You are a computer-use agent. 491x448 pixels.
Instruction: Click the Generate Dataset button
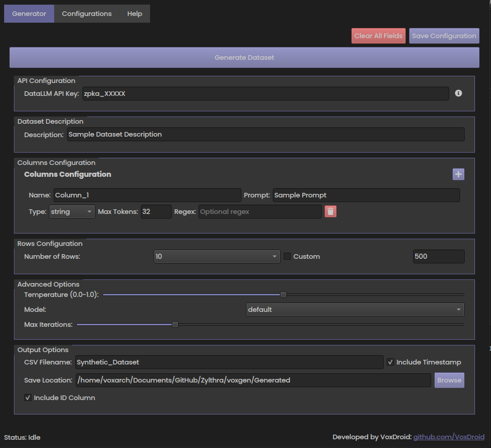click(x=244, y=57)
